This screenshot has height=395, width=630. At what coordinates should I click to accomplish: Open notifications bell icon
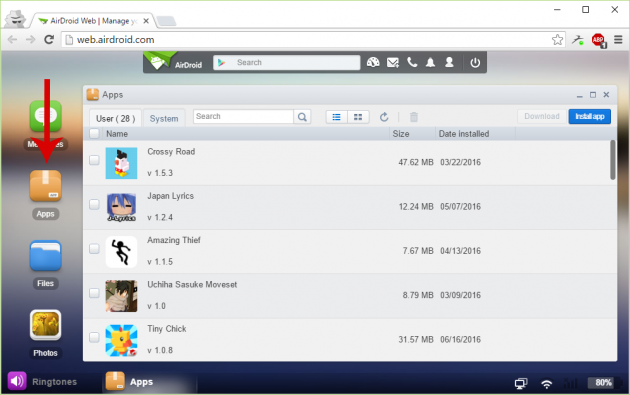pos(430,62)
